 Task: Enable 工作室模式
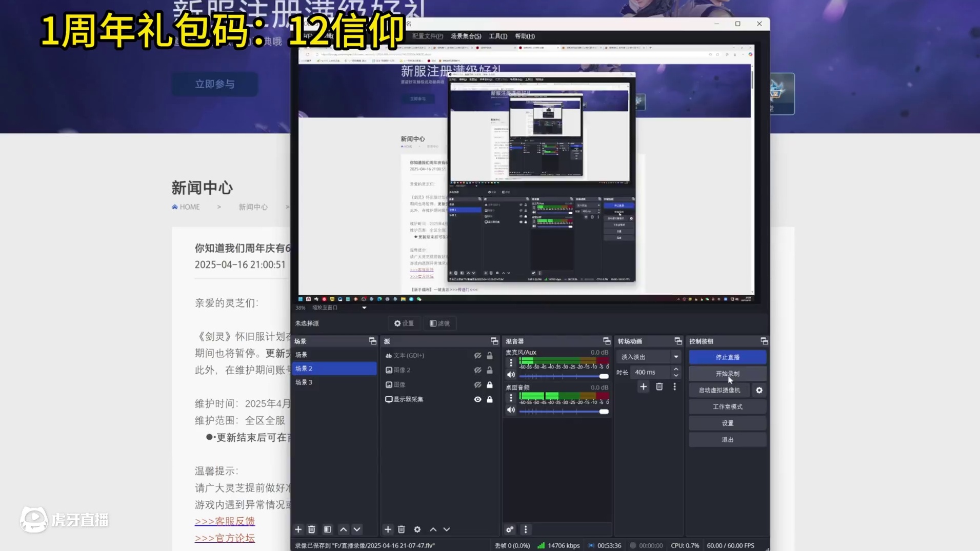(x=727, y=406)
